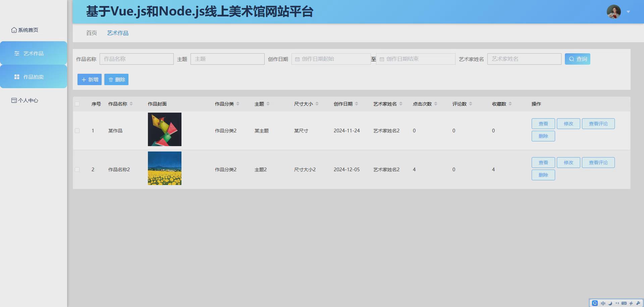Open 作品拍卖 via its grid icon
This screenshot has width=644, height=307.
click(17, 76)
